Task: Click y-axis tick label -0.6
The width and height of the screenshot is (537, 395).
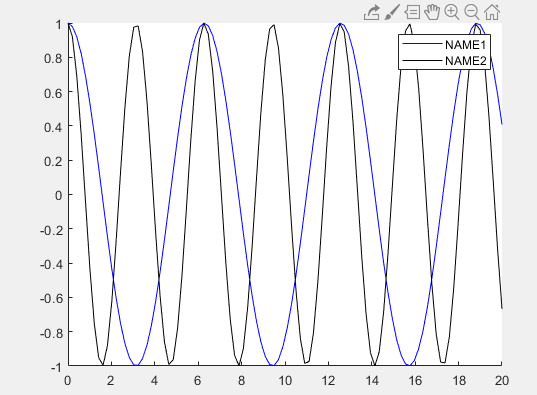Action: pyautogui.click(x=51, y=298)
